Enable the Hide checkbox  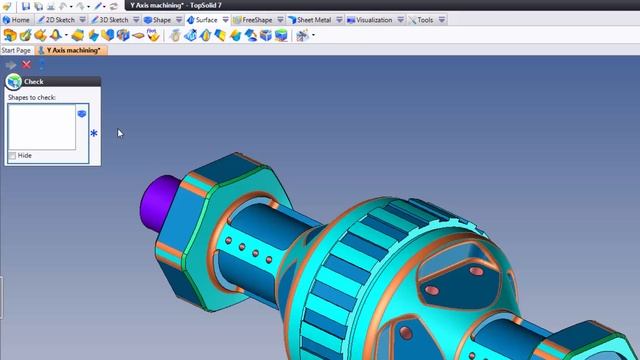(x=13, y=156)
